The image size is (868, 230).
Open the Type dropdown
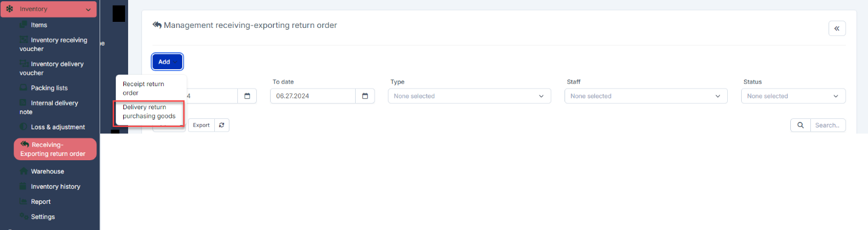pyautogui.click(x=469, y=96)
